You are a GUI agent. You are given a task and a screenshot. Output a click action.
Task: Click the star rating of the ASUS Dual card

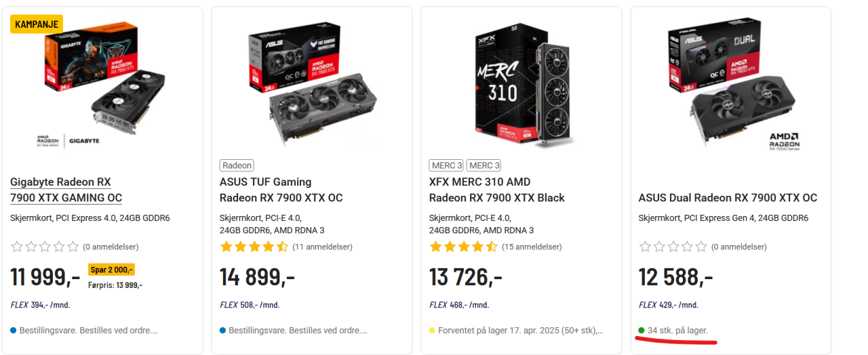coord(673,247)
